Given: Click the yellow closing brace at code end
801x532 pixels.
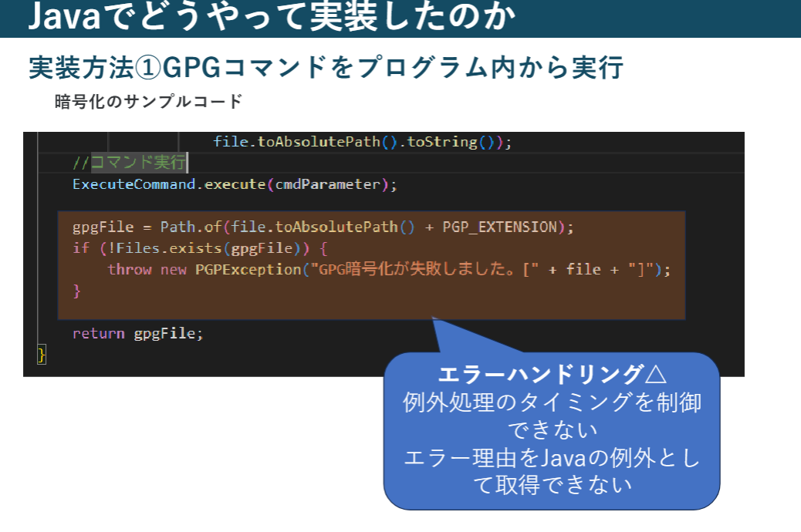Looking at the screenshot, I should [x=42, y=355].
